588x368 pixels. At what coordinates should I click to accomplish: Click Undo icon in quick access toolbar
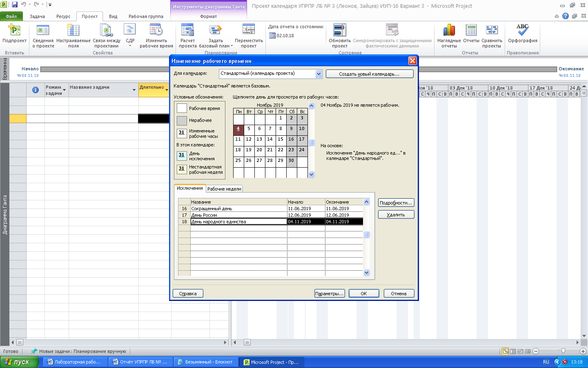coord(23,4)
